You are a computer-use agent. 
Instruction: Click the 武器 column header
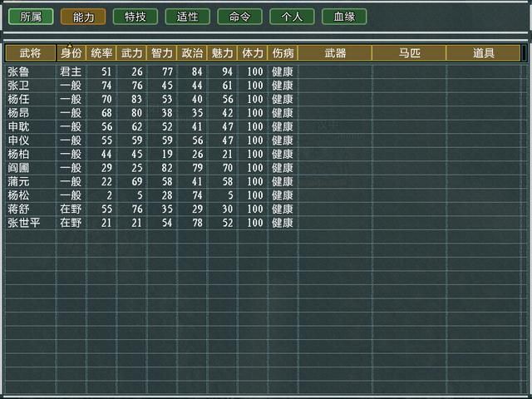(335, 53)
